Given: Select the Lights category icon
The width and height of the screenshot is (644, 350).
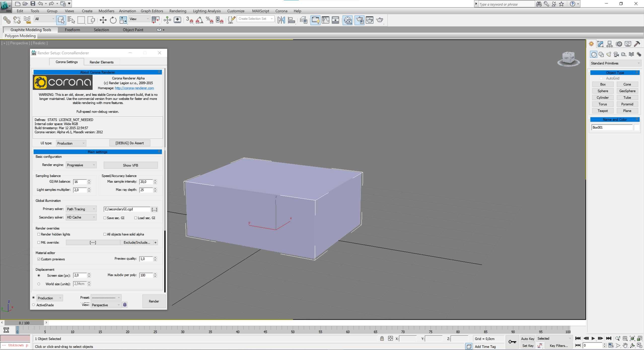Looking at the screenshot, I should point(609,54).
